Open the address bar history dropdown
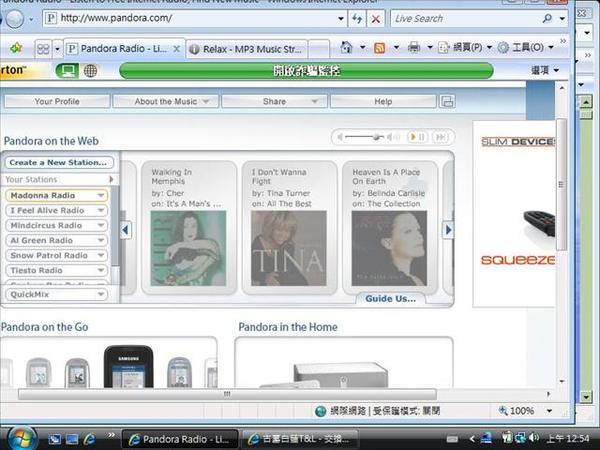The height and width of the screenshot is (450, 600). point(341,18)
